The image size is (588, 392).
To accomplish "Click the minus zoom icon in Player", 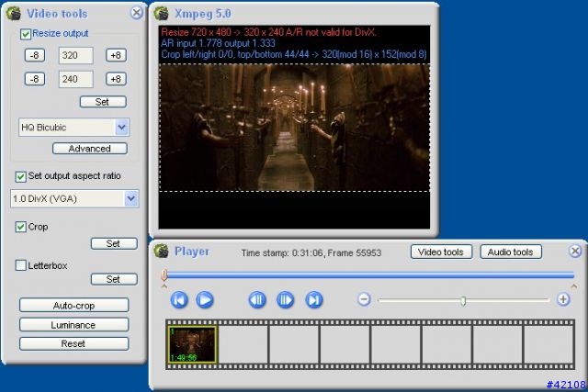I will point(364,299).
